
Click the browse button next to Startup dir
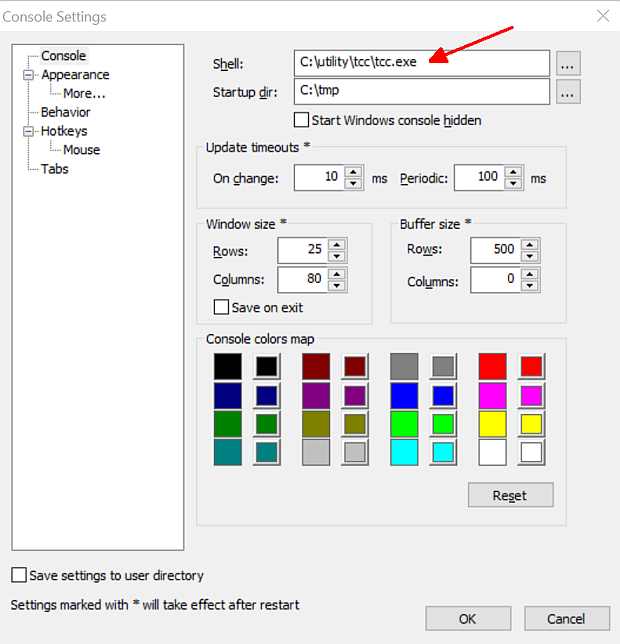point(568,92)
